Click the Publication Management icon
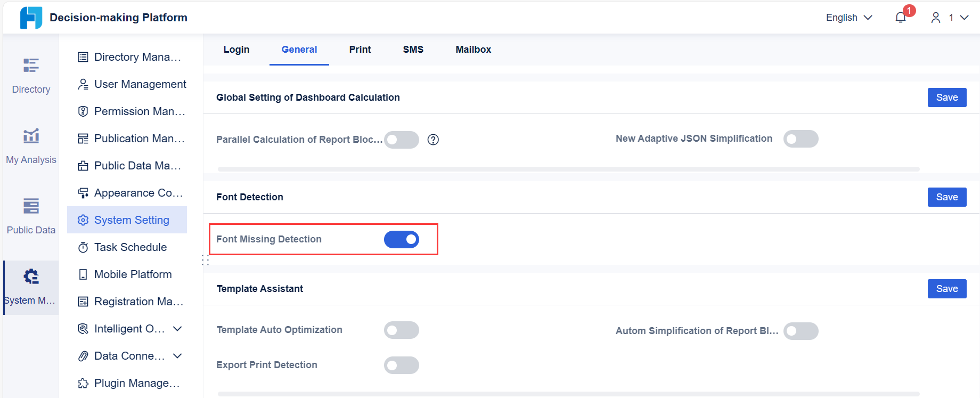This screenshot has height=398, width=980. pos(83,138)
